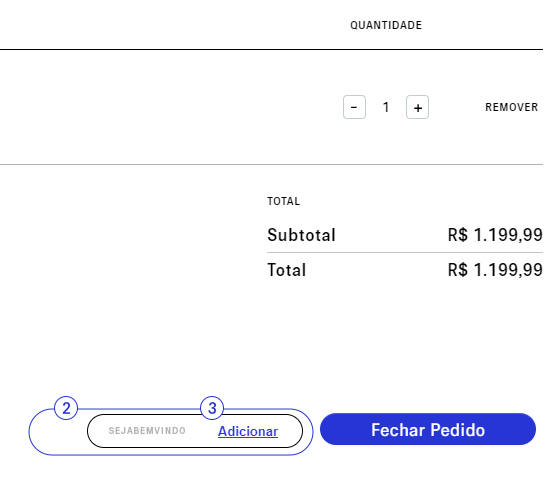Decrease quantity with the minus button
This screenshot has height=495, width=555.
point(354,107)
